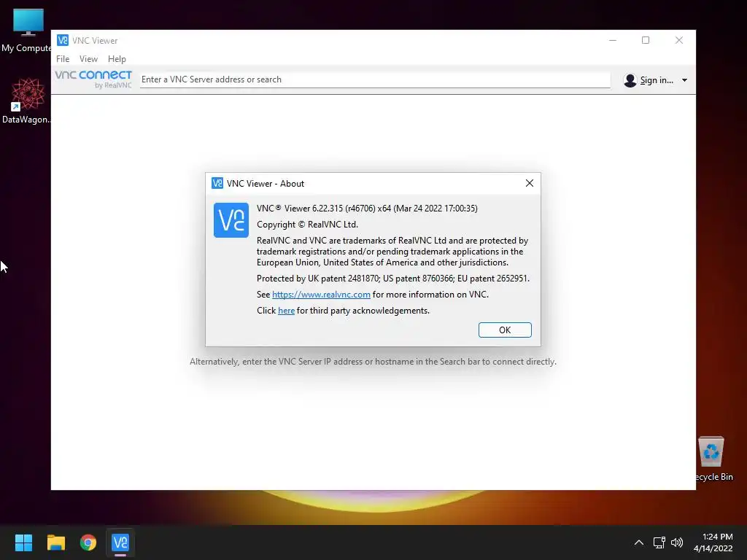The image size is (747, 560).
Task: Click the VNC Viewer taskbar icon
Action: [x=120, y=542]
